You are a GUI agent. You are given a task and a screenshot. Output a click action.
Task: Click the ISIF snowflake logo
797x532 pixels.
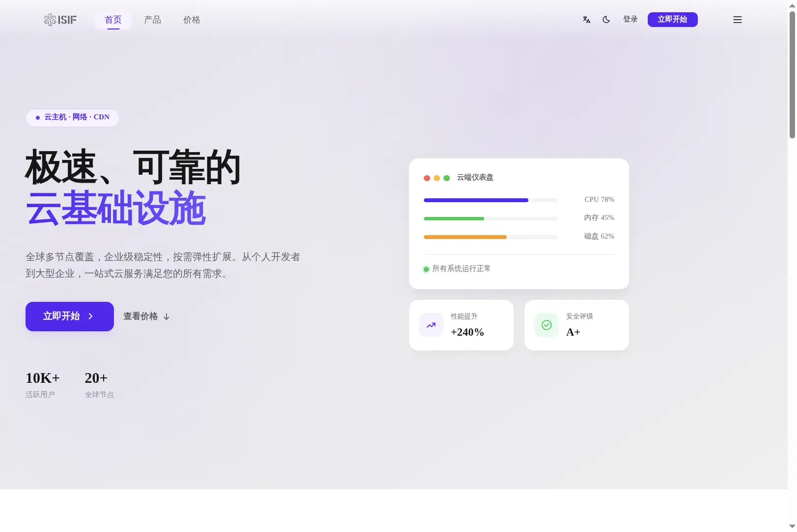pos(60,20)
